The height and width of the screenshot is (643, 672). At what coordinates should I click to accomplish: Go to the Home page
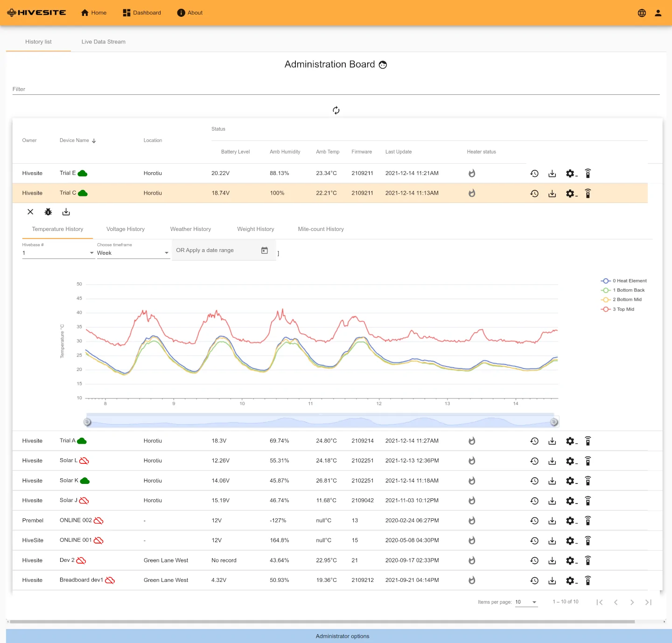pyautogui.click(x=94, y=13)
